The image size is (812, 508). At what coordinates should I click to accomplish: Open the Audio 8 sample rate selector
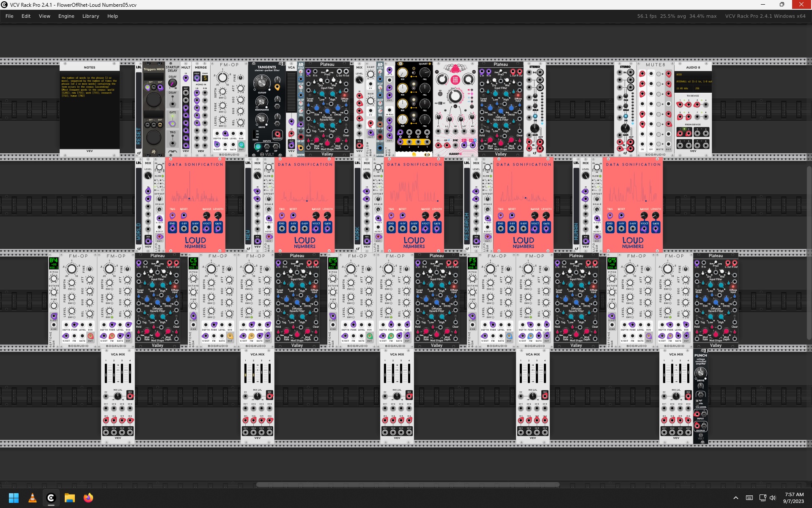pyautogui.click(x=683, y=88)
